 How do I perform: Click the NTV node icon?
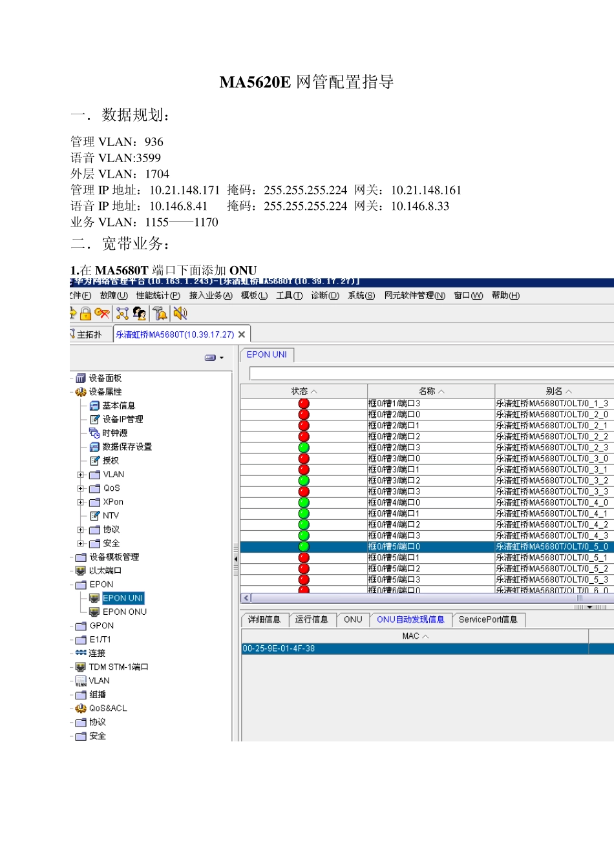(x=94, y=515)
